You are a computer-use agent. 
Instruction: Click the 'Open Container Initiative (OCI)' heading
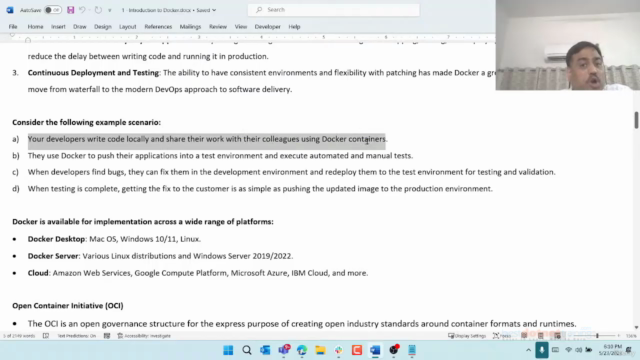tap(68, 306)
